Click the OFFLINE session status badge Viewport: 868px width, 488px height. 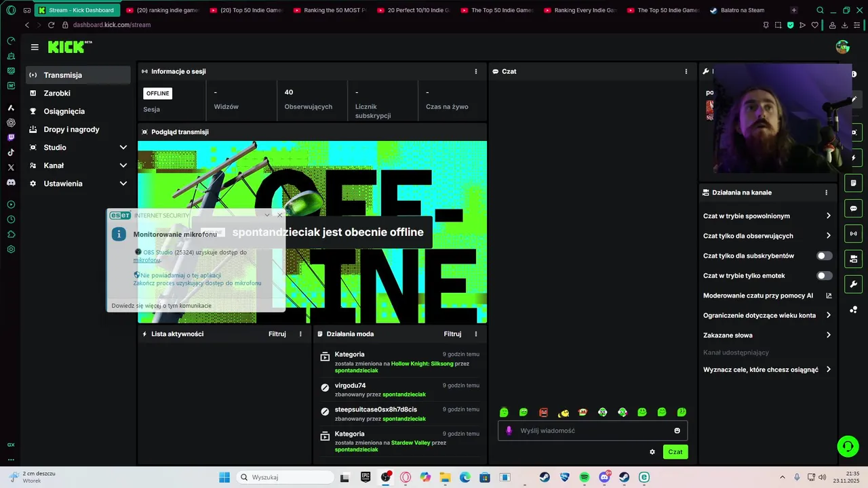157,94
